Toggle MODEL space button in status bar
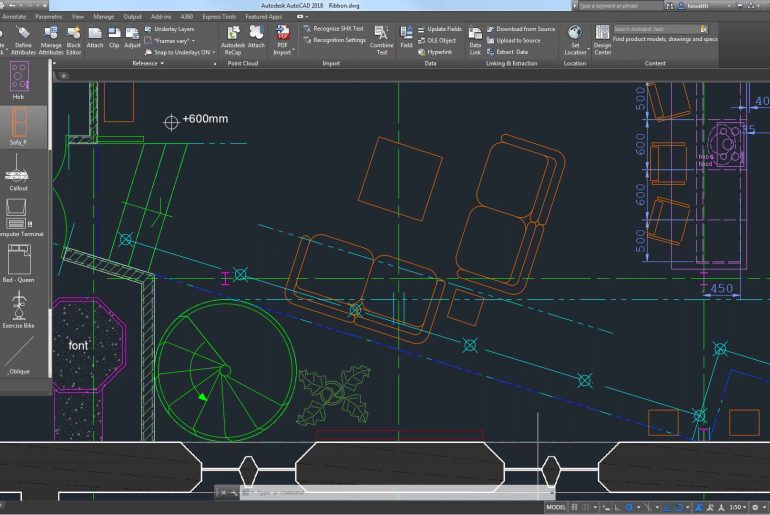Viewport: 770px width, 515px height. coord(556,507)
